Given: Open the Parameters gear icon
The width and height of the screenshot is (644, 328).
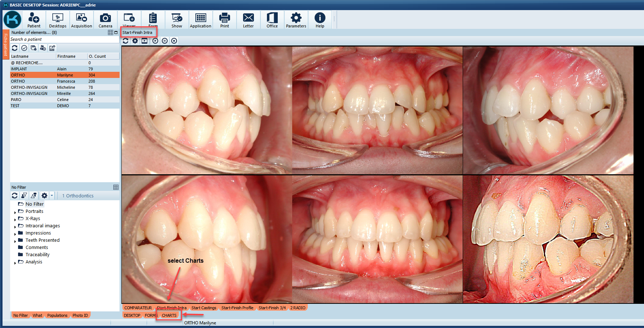Looking at the screenshot, I should (296, 20).
